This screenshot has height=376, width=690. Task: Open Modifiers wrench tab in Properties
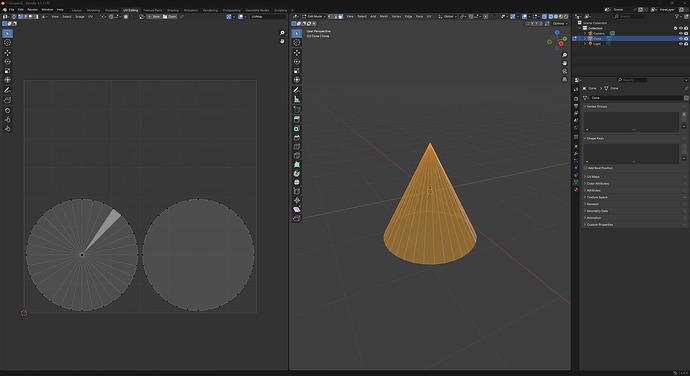pyautogui.click(x=576, y=153)
